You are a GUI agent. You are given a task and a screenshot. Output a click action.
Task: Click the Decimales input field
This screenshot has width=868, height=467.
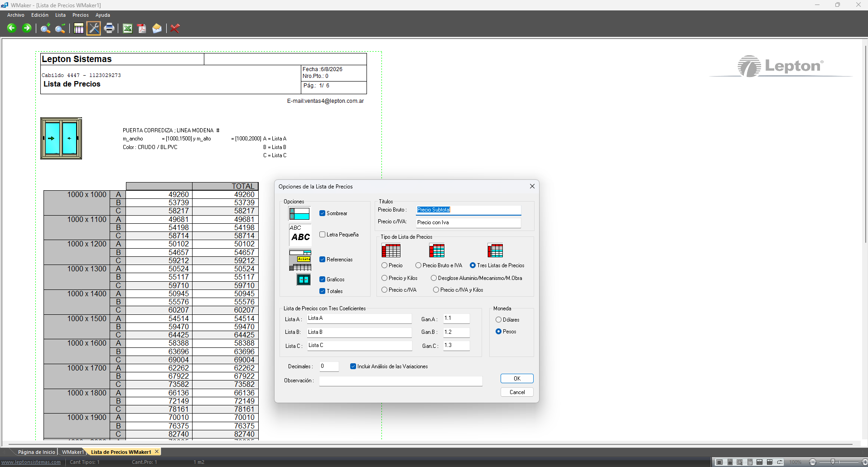(329, 366)
